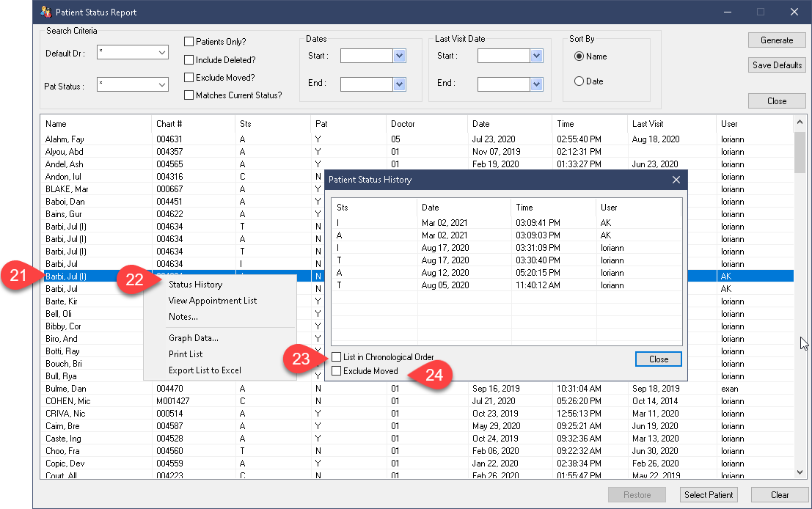Sort by the Name column header

pyautogui.click(x=96, y=124)
